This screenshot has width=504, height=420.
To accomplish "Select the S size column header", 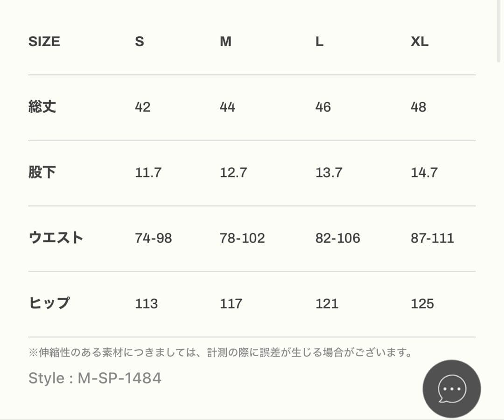I will tap(139, 41).
